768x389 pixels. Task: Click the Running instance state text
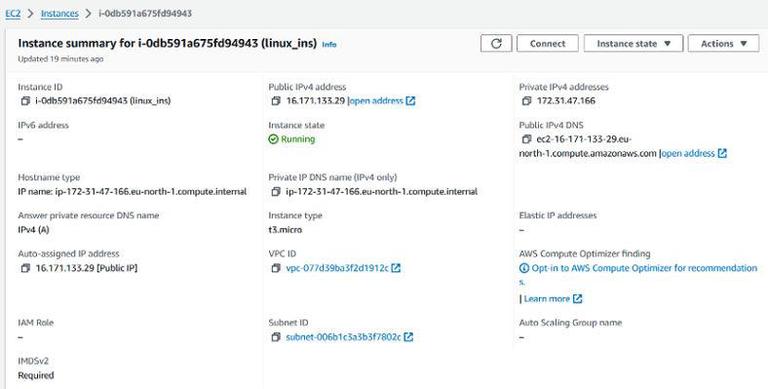pos(298,139)
